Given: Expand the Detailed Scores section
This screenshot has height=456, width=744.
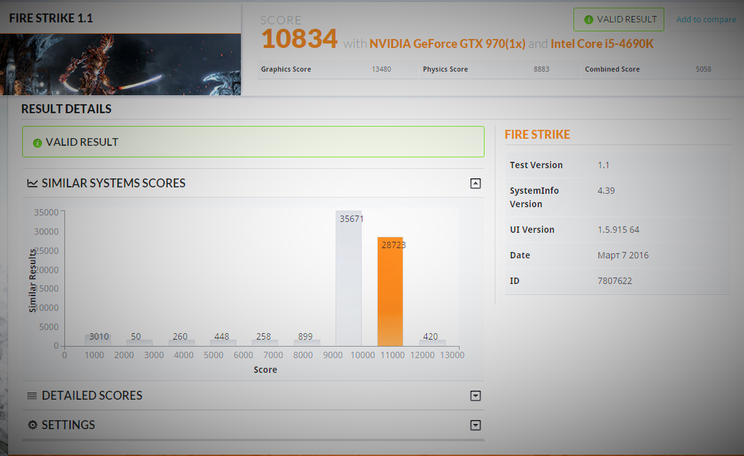Looking at the screenshot, I should point(475,395).
